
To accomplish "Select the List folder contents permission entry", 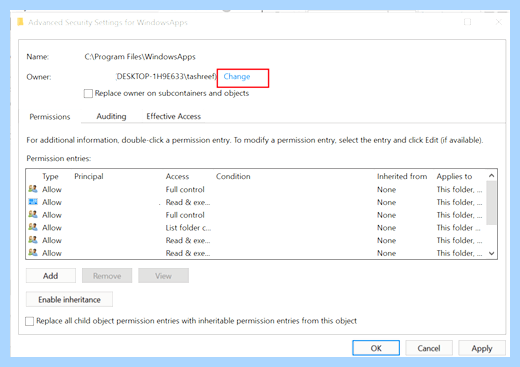I will [255, 228].
